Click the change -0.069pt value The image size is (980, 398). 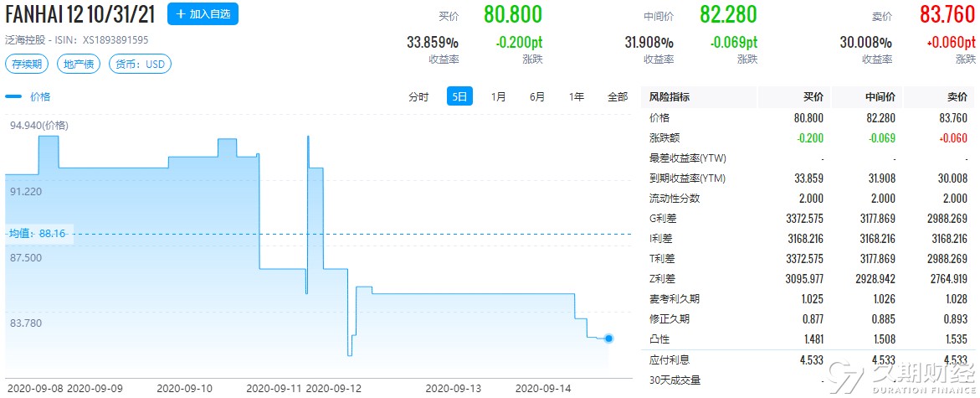tap(734, 43)
